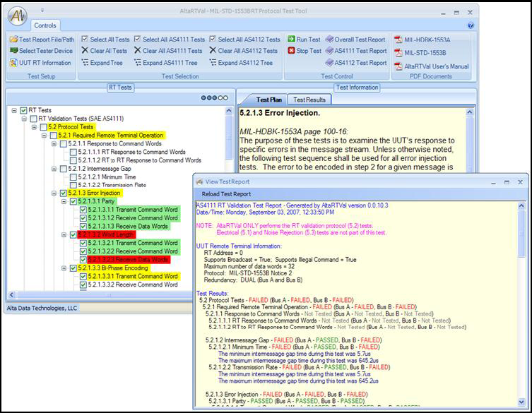Click Expand AS4112 Tree icon
The width and height of the screenshot is (532, 413).
[x=213, y=63]
